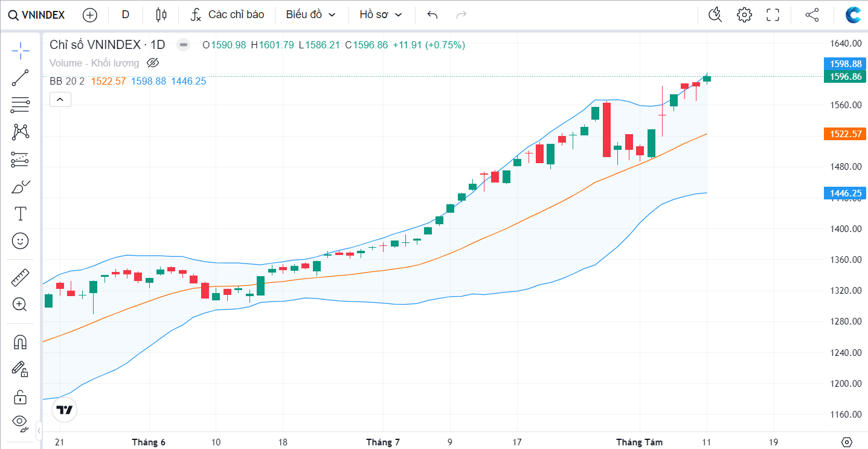The image size is (868, 449).
Task: Open the Fibonacci retracement tool group
Action: tap(21, 105)
